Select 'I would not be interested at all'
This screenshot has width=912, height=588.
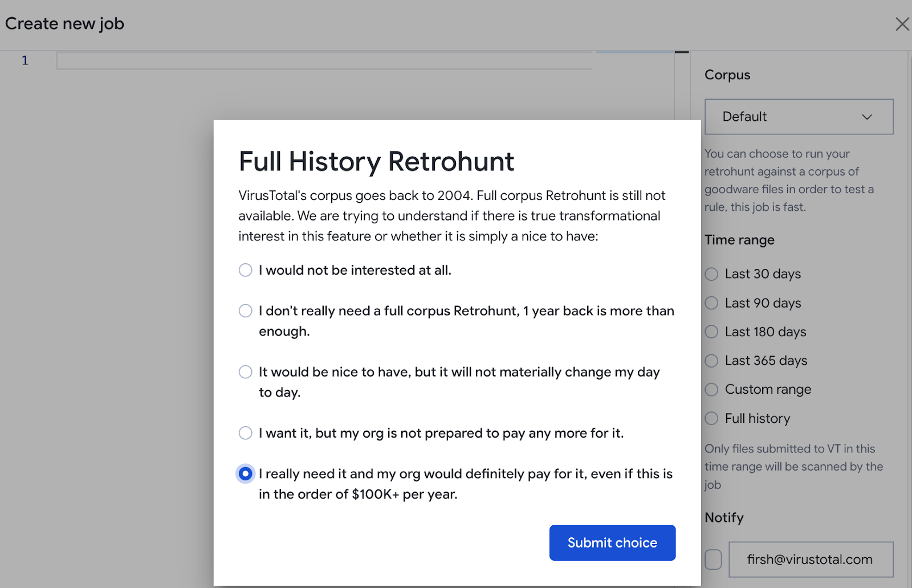coord(245,270)
